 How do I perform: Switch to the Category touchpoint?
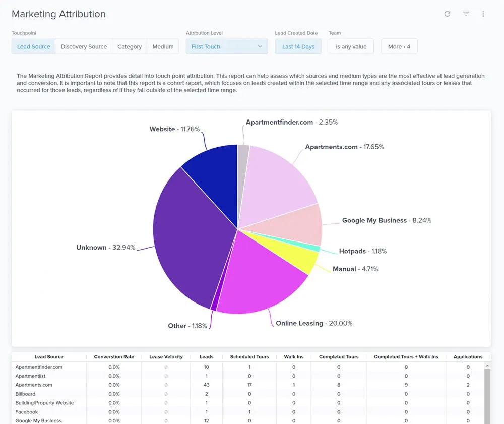(x=129, y=46)
